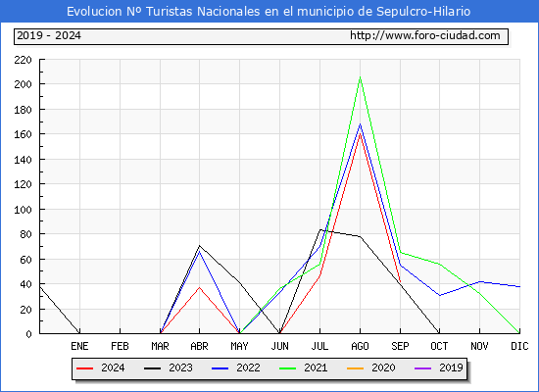Select the 2022 legend label
Image resolution: width=539 pixels, height=392 pixels.
[x=248, y=367]
